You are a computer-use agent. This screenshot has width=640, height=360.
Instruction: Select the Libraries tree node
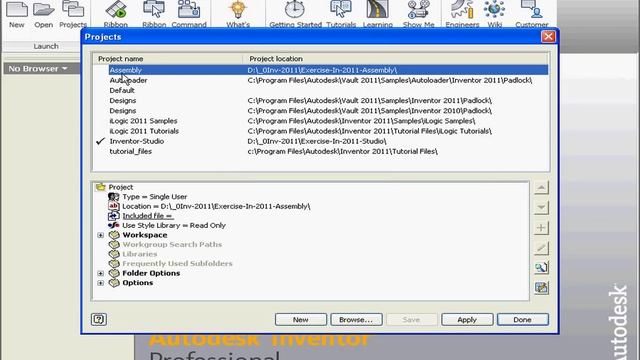pyautogui.click(x=140, y=254)
